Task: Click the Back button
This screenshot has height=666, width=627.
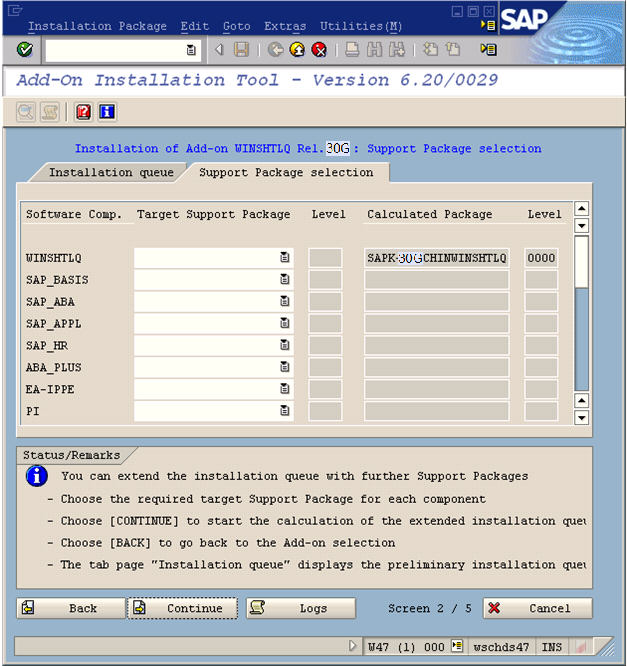Action: (x=71, y=608)
